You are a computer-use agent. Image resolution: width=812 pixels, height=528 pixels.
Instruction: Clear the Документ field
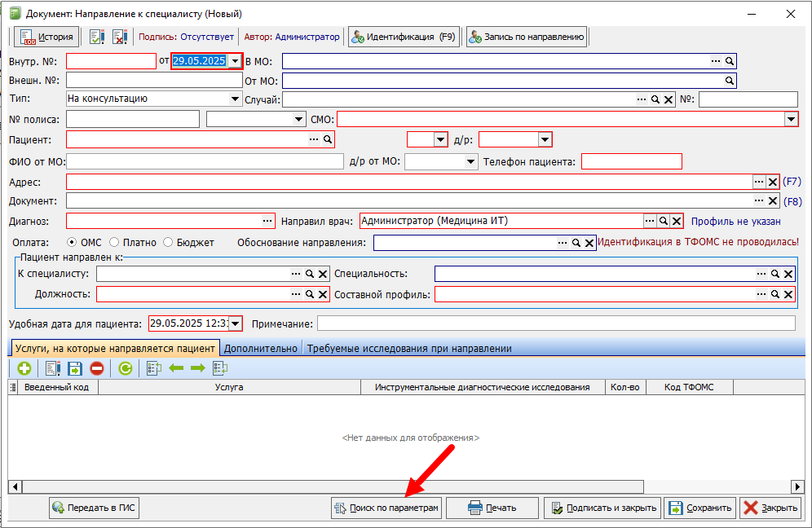[773, 200]
